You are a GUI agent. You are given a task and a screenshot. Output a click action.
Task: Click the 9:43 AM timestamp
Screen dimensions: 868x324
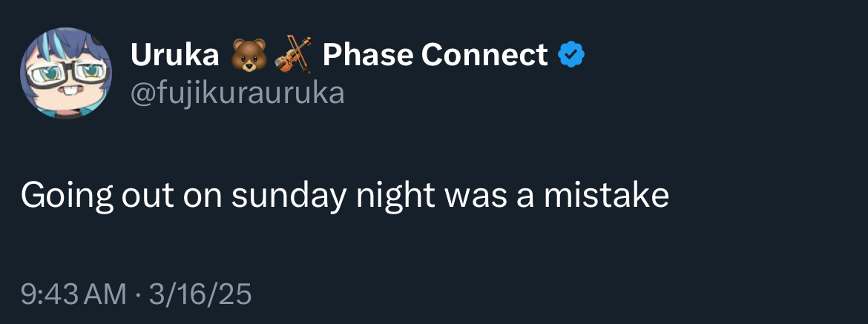[73, 295]
